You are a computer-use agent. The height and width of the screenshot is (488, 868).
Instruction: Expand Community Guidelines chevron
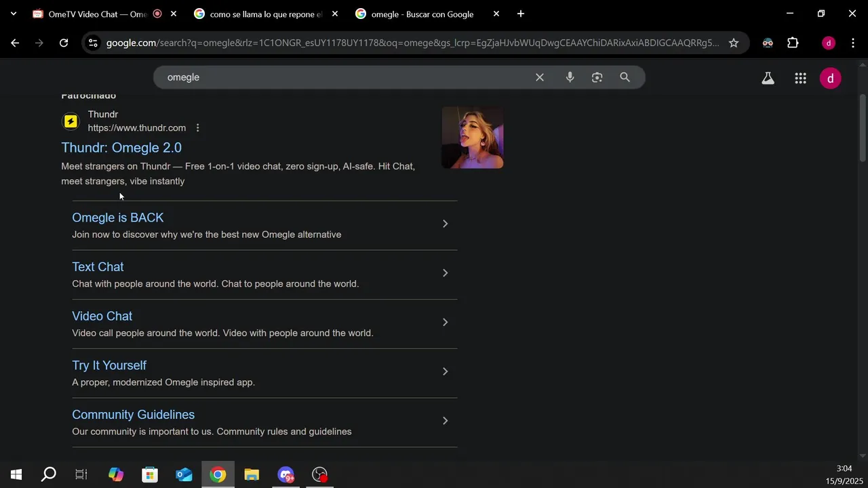tap(445, 421)
